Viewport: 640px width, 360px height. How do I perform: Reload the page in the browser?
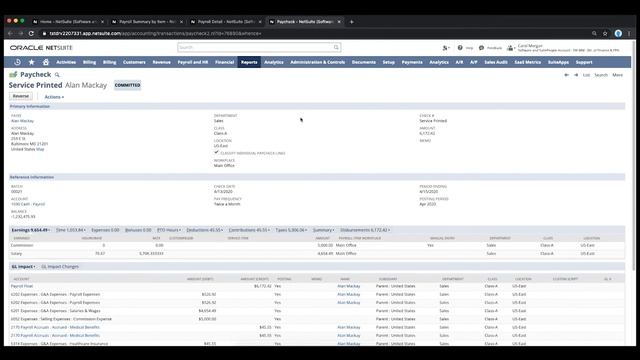[31, 33]
